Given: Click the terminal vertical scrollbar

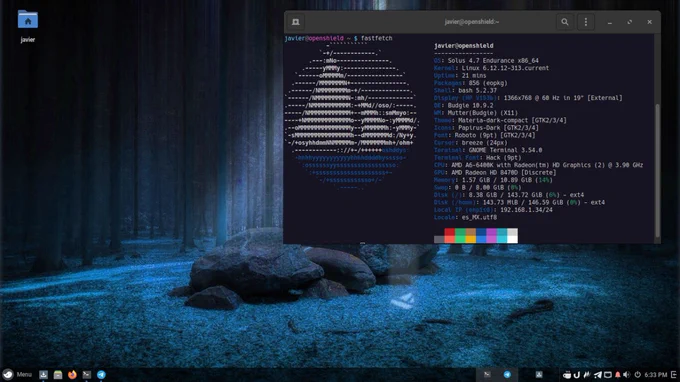Looking at the screenshot, I should (x=657, y=170).
